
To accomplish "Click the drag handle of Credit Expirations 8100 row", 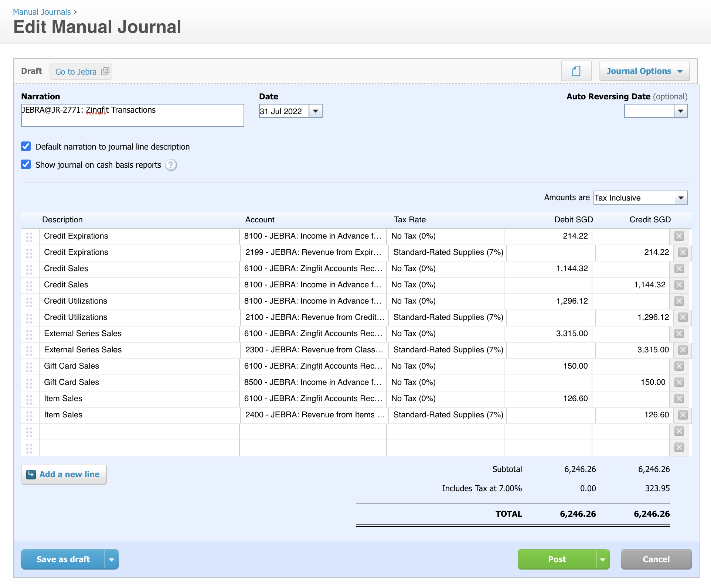I will tap(29, 237).
